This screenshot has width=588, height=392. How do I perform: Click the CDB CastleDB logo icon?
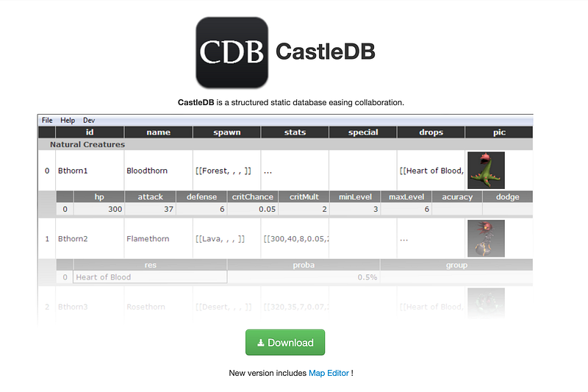coord(232,52)
